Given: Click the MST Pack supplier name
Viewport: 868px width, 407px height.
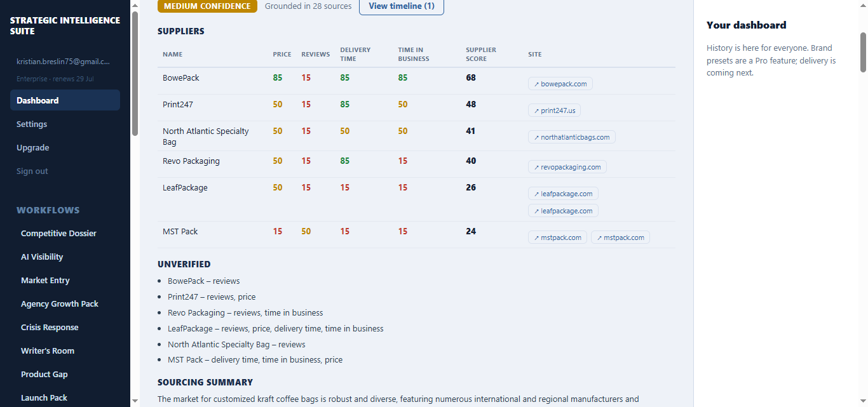Looking at the screenshot, I should click(x=180, y=231).
